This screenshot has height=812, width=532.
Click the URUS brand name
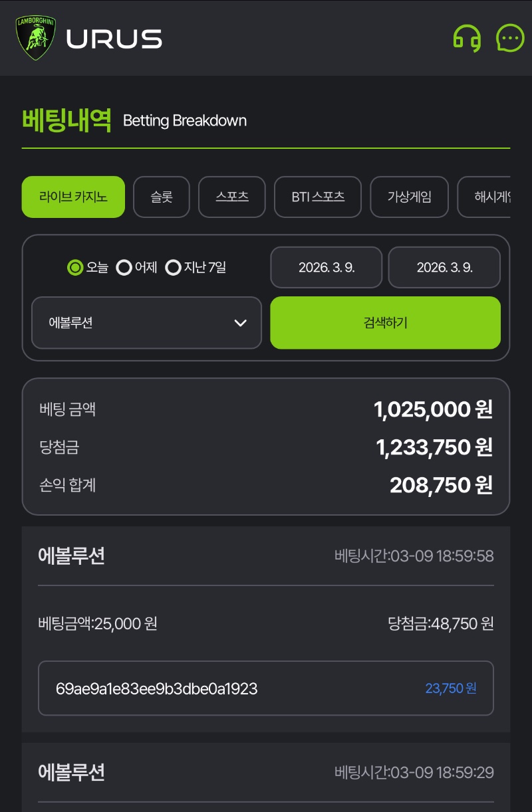pyautogui.click(x=114, y=39)
